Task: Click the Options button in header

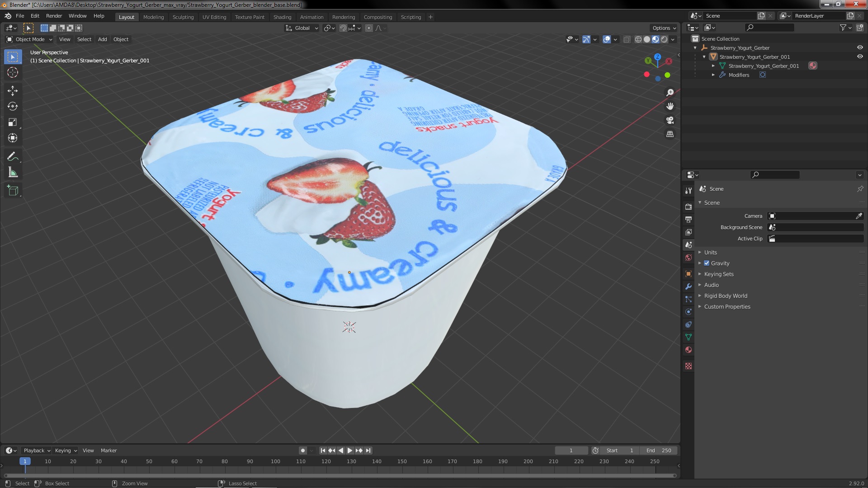Action: pos(664,28)
